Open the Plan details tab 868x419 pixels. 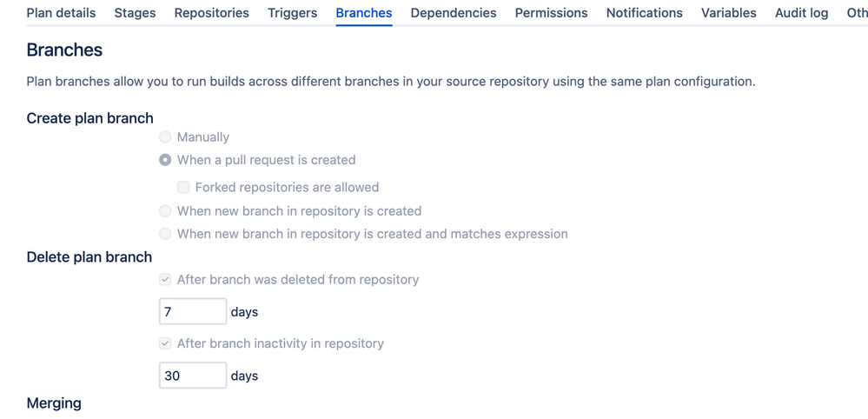[61, 13]
